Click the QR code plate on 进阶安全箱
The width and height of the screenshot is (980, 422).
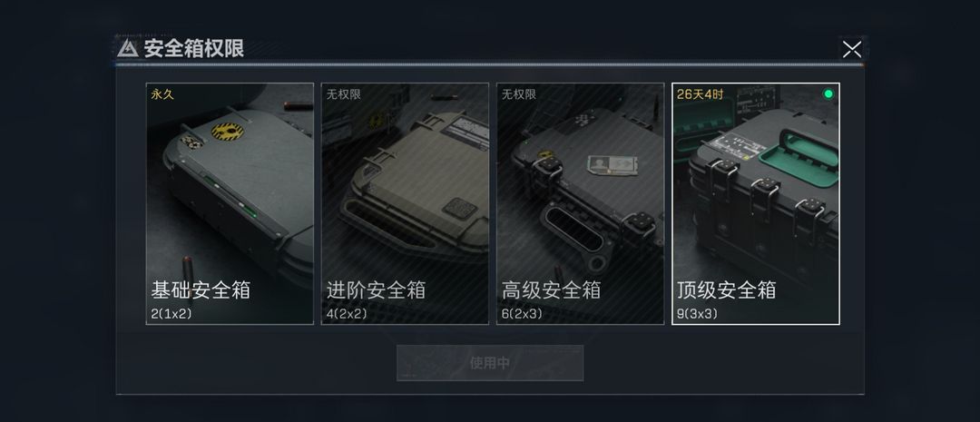pyautogui.click(x=459, y=208)
